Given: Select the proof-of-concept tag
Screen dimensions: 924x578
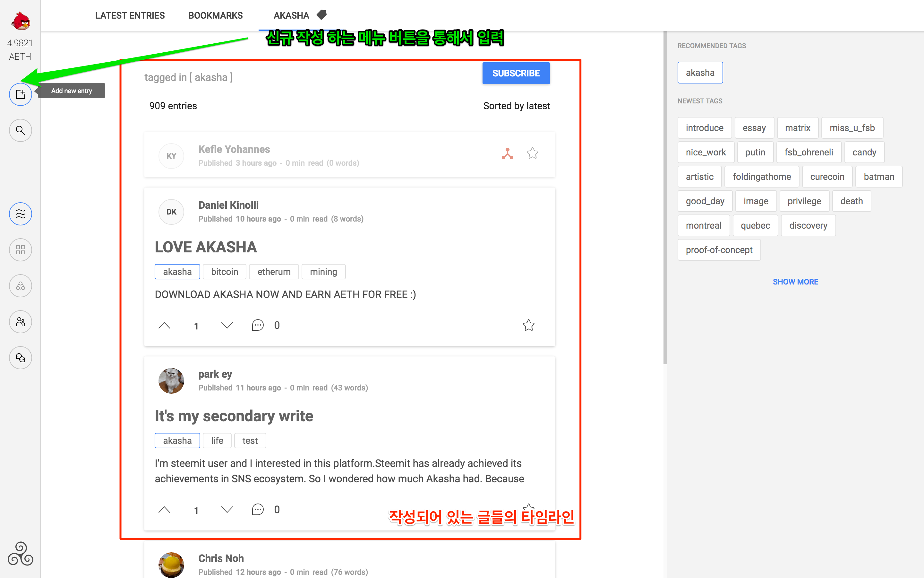Looking at the screenshot, I should coord(719,250).
